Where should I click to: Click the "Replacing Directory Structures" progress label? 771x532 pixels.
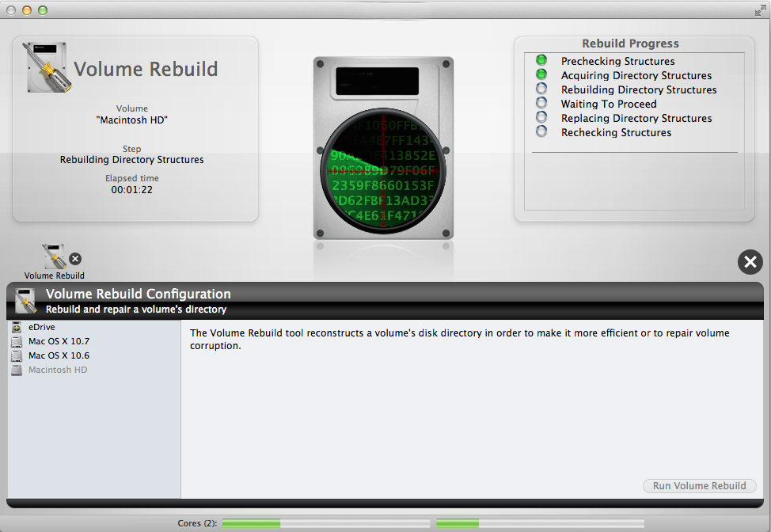click(x=636, y=119)
